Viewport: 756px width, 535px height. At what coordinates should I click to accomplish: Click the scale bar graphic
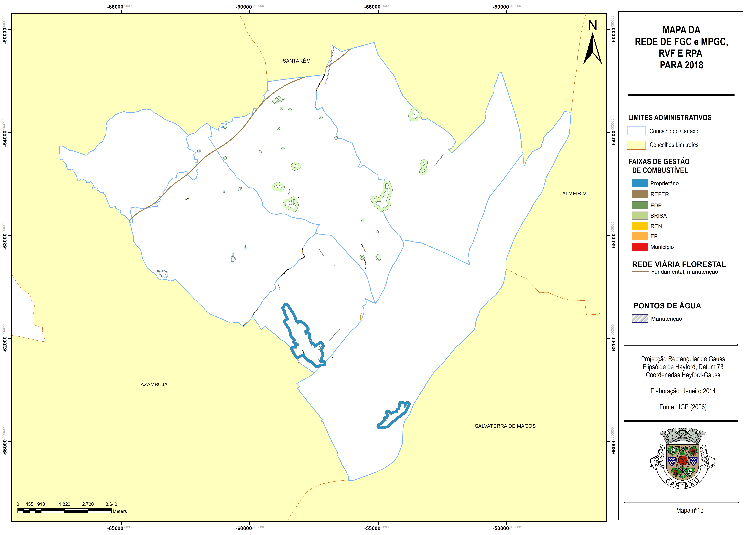(65, 511)
